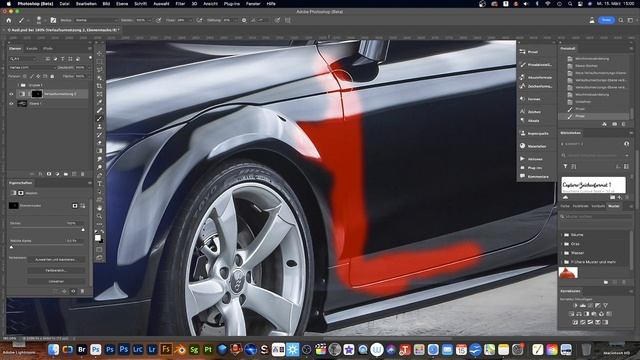Select the Eyedropper tool
Viewport: 640px width, 360px height.
pyautogui.click(x=100, y=102)
